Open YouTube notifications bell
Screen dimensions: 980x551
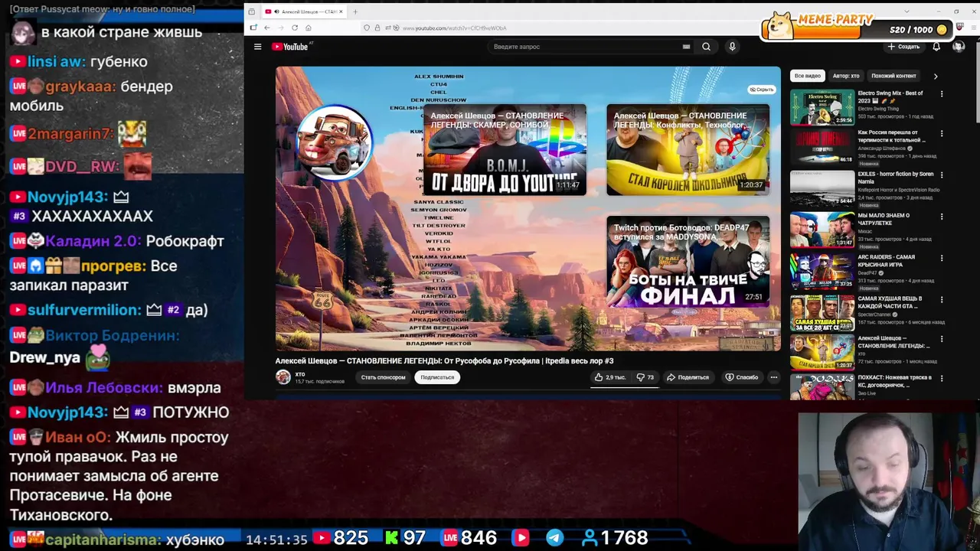click(x=936, y=47)
